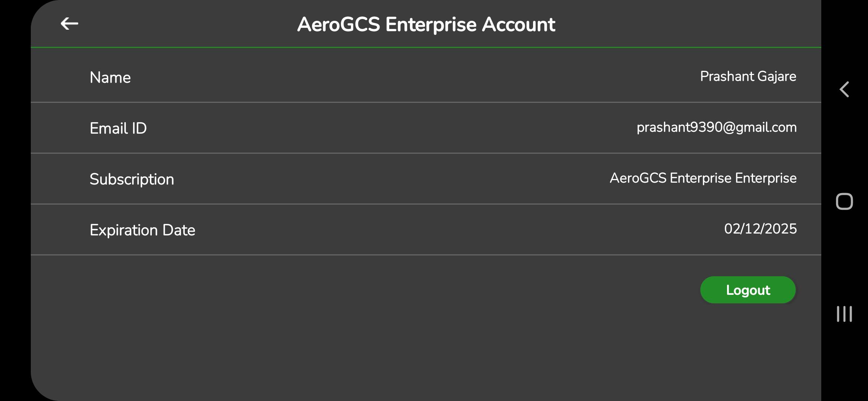Open the Android recent apps button
The height and width of the screenshot is (401, 868).
coord(844,314)
